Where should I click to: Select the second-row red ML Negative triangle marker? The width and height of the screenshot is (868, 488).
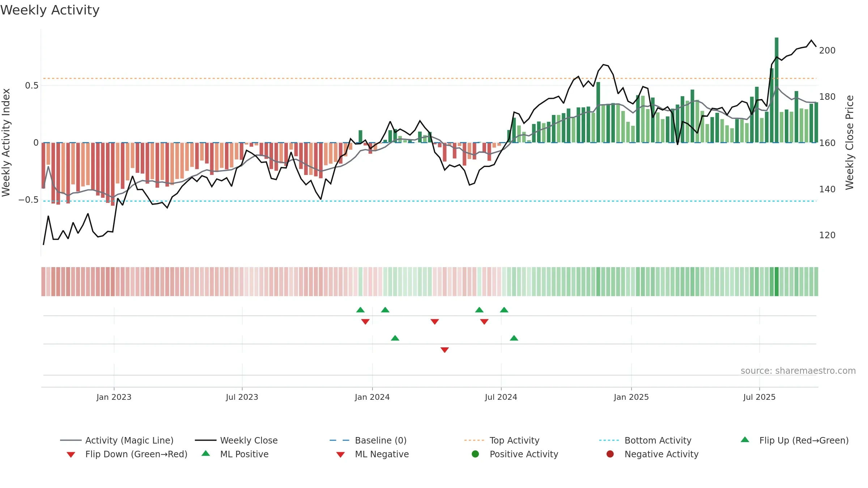tap(445, 350)
